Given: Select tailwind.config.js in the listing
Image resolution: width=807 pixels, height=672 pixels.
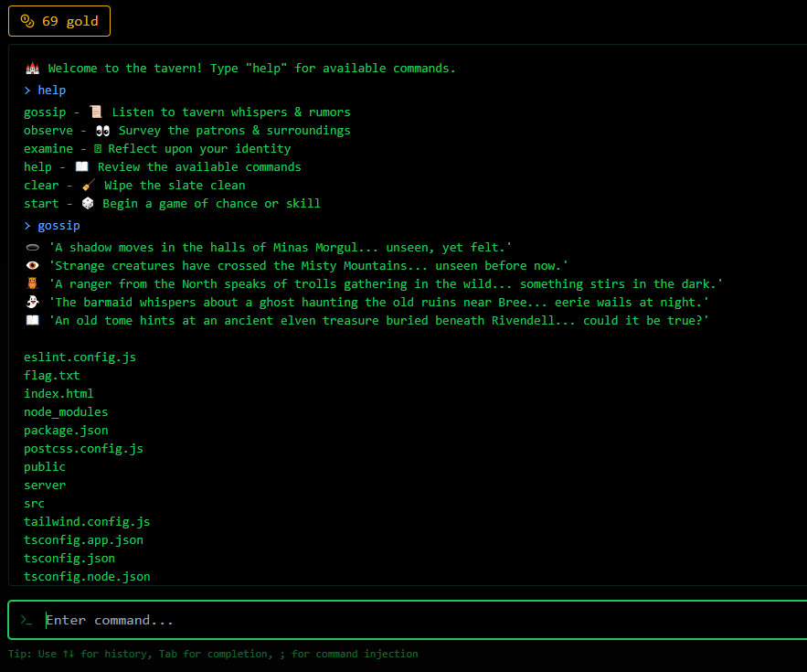Looking at the screenshot, I should pyautogui.click(x=87, y=522).
